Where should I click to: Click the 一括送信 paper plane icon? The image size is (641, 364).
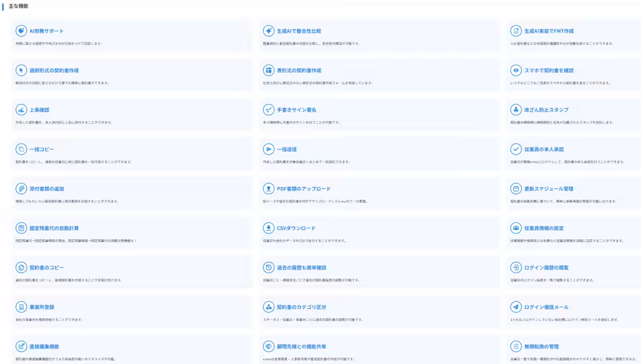click(269, 149)
